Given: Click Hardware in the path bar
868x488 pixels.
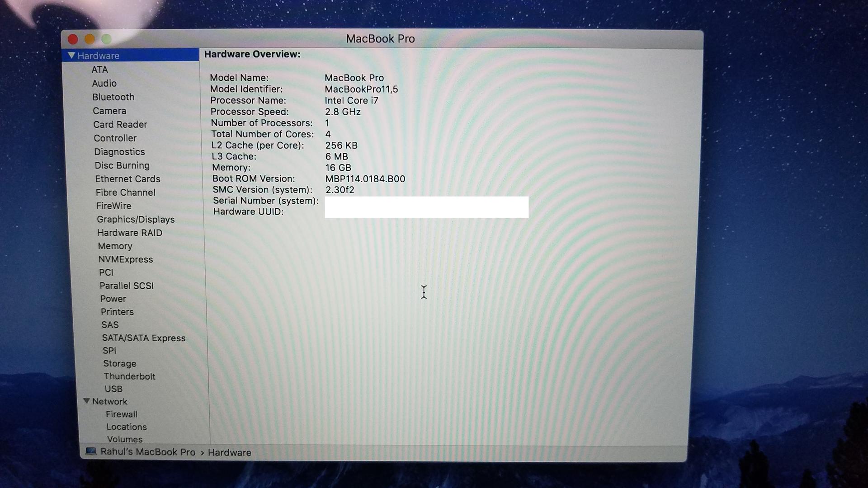Looking at the screenshot, I should pos(229,452).
